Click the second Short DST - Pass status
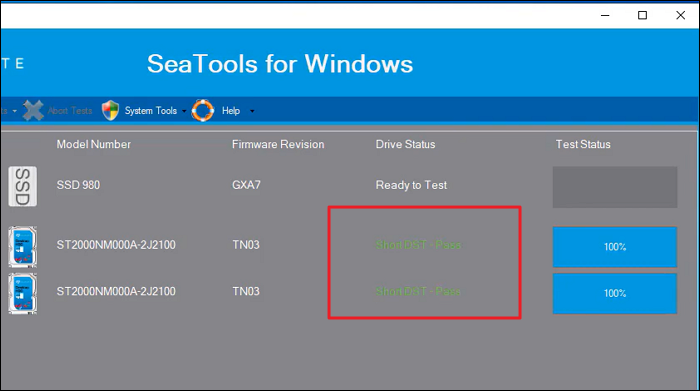 [x=418, y=291]
